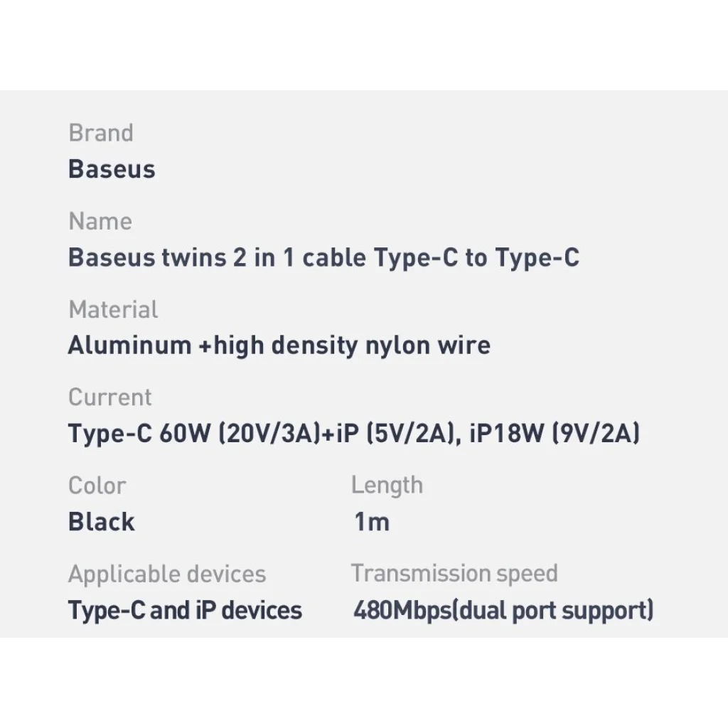This screenshot has height=728, width=728.
Task: Select the Black color value
Action: pyautogui.click(x=101, y=522)
